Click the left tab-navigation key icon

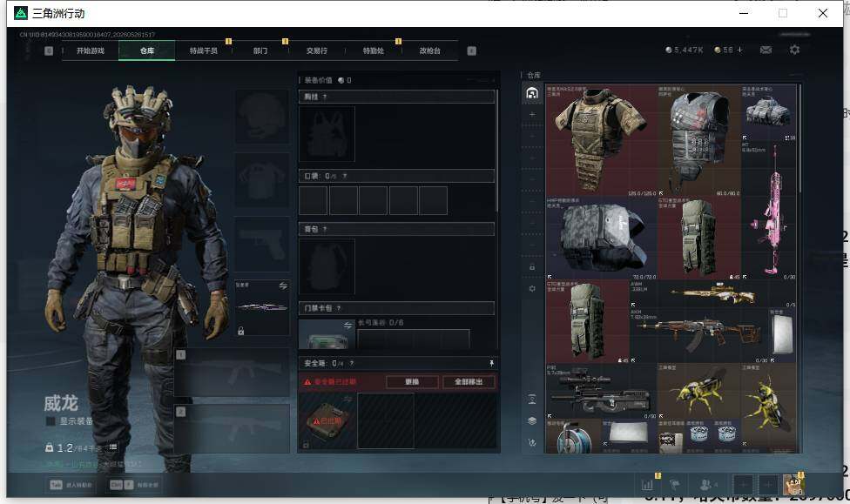pos(49,50)
